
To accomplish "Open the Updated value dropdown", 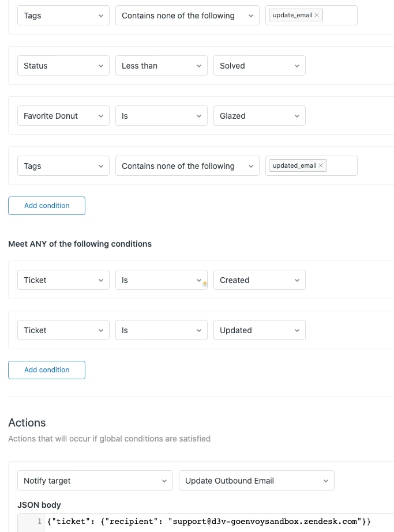I will [259, 330].
